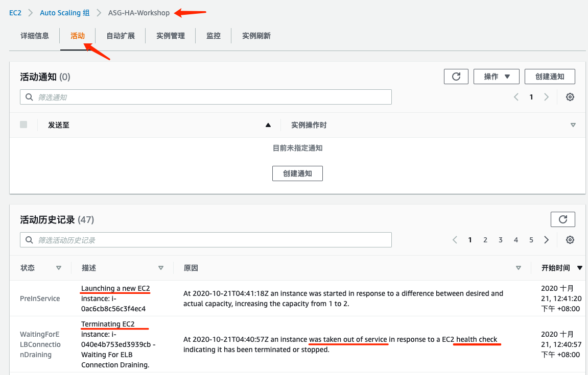This screenshot has height=375, width=588.
Task: Open the 状态 column filter dropdown
Action: pos(59,267)
